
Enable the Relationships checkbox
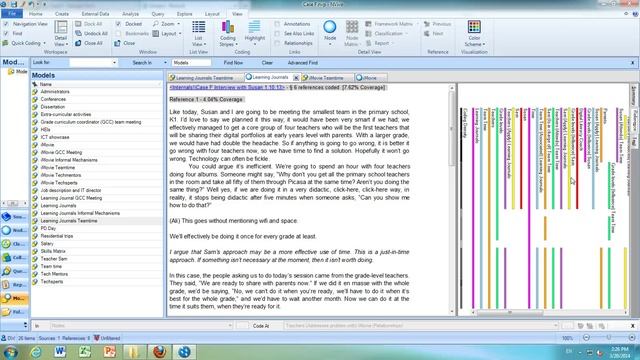coord(277,43)
